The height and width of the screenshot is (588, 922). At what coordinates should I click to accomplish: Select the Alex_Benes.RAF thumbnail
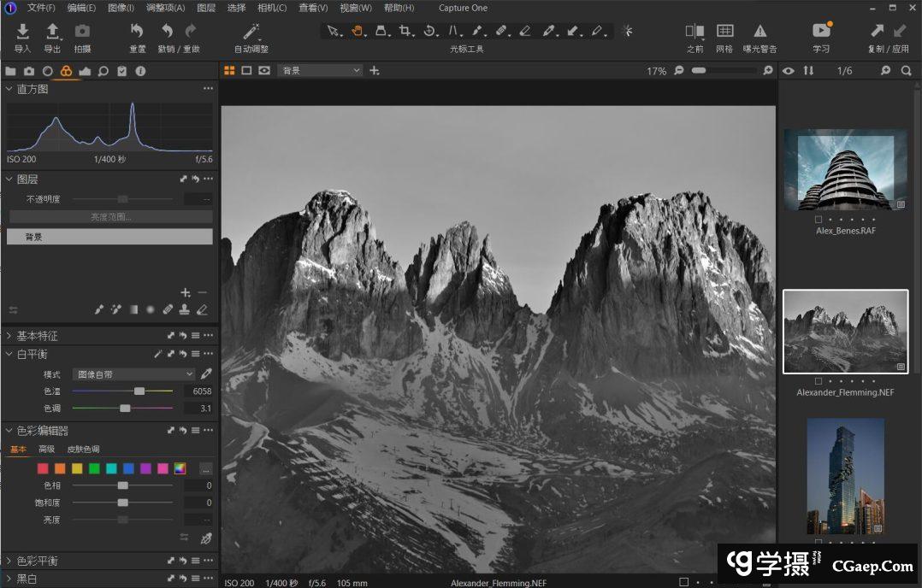point(845,170)
